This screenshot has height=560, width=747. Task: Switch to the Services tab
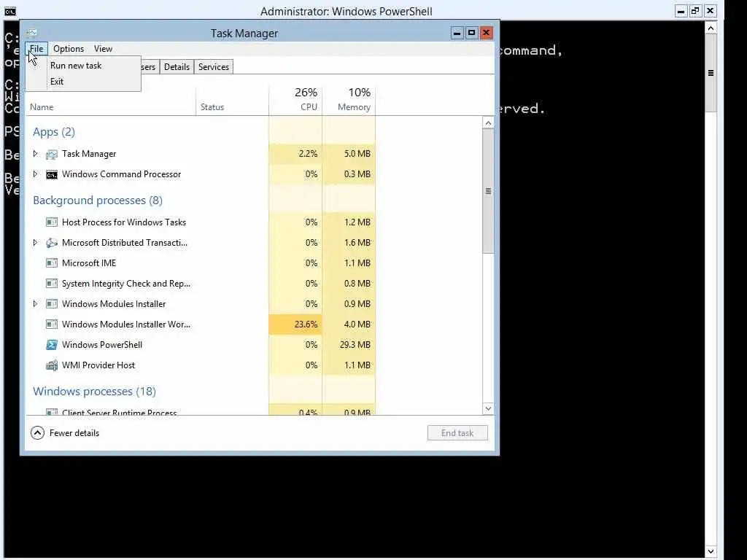pyautogui.click(x=214, y=67)
